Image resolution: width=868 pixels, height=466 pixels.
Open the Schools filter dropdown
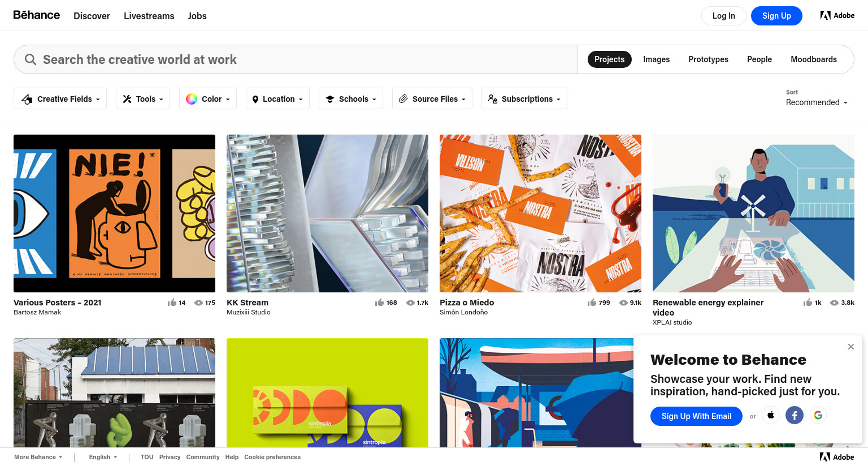(351, 98)
